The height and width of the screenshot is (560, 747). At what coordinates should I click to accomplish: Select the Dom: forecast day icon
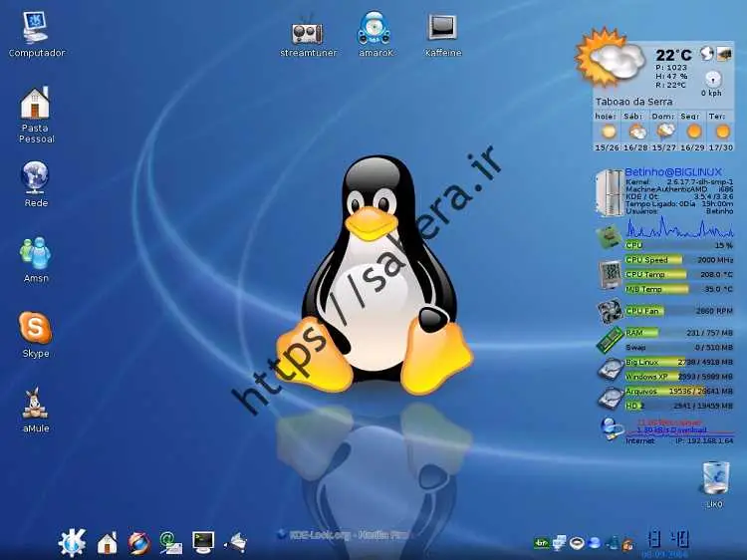pyautogui.click(x=665, y=131)
